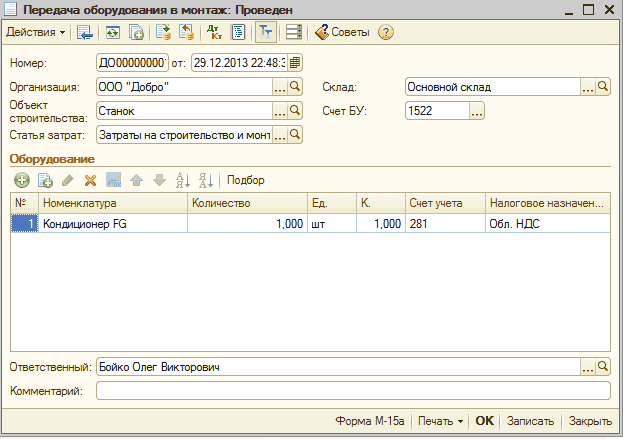Viewport: 623px width, 439px height.
Task: Open the Печать dropdown menu
Action: 440,421
